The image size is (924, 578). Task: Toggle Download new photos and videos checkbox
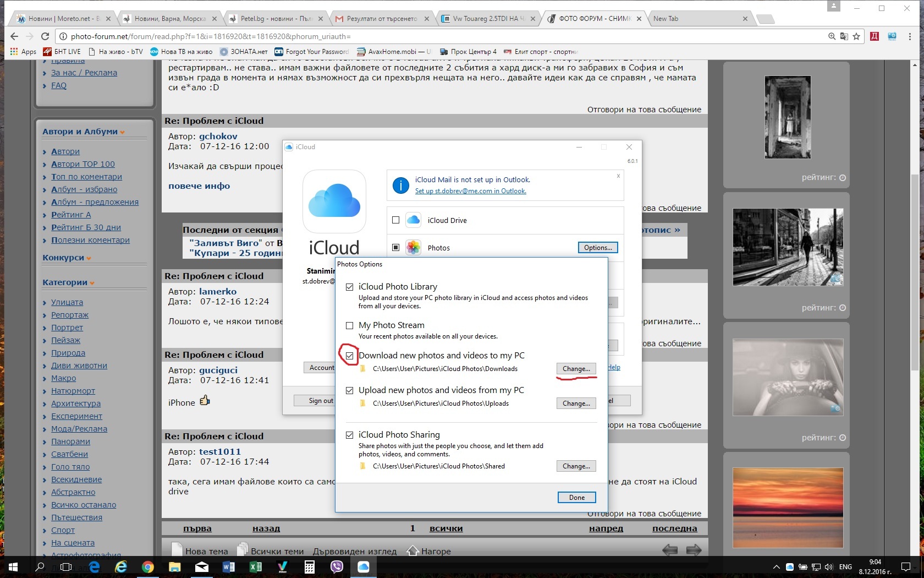349,356
